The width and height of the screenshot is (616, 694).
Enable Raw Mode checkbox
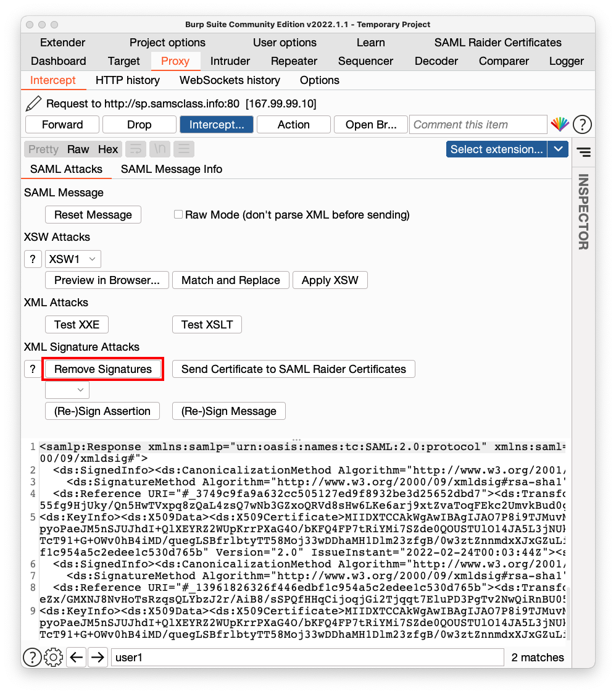178,214
